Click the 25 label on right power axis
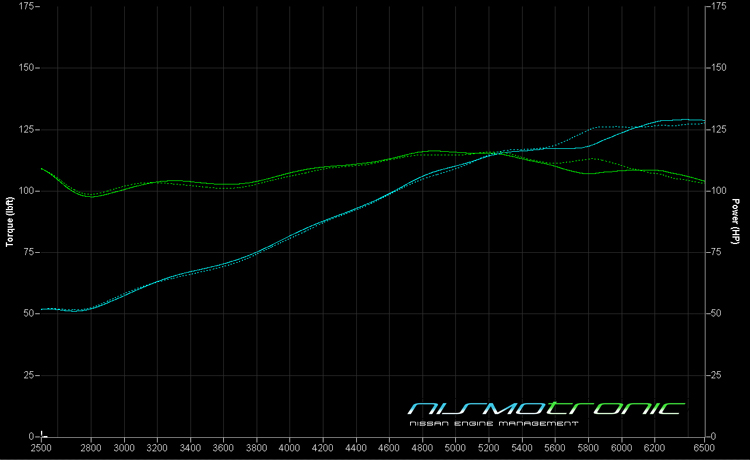Screen dimensions: 750x460 point(717,376)
